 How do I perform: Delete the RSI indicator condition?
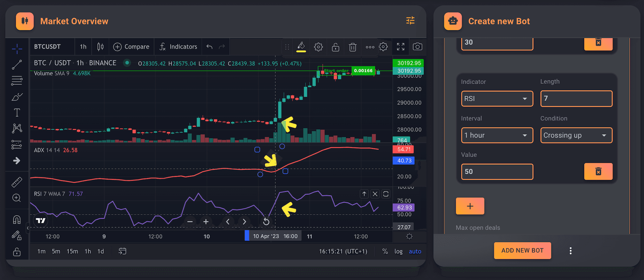pos(598,171)
